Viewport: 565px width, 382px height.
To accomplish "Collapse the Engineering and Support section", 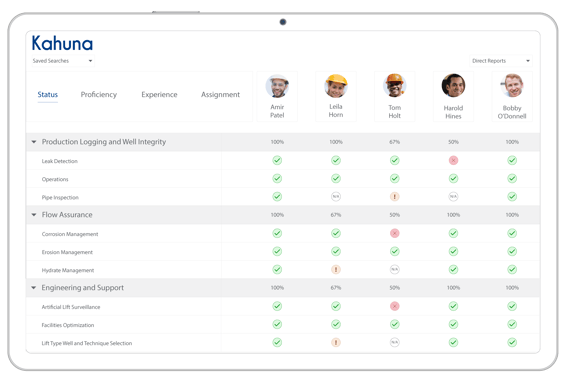I will click(x=34, y=288).
